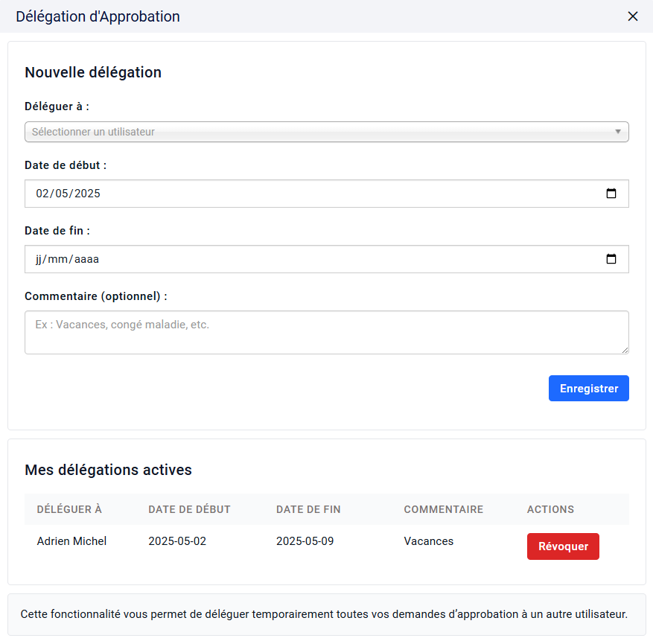Open the calendar picker for Date de fin
The height and width of the screenshot is (644, 653).
[x=611, y=259]
